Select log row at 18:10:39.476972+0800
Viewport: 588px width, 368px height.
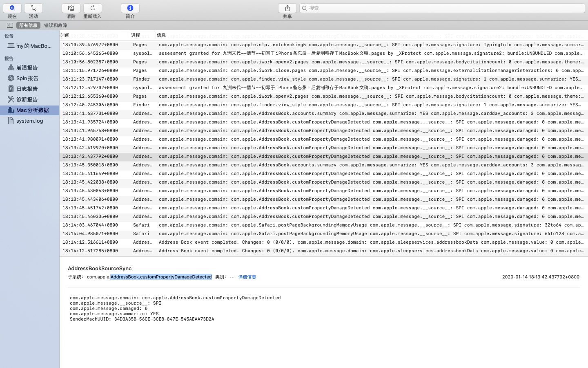[x=324, y=45]
